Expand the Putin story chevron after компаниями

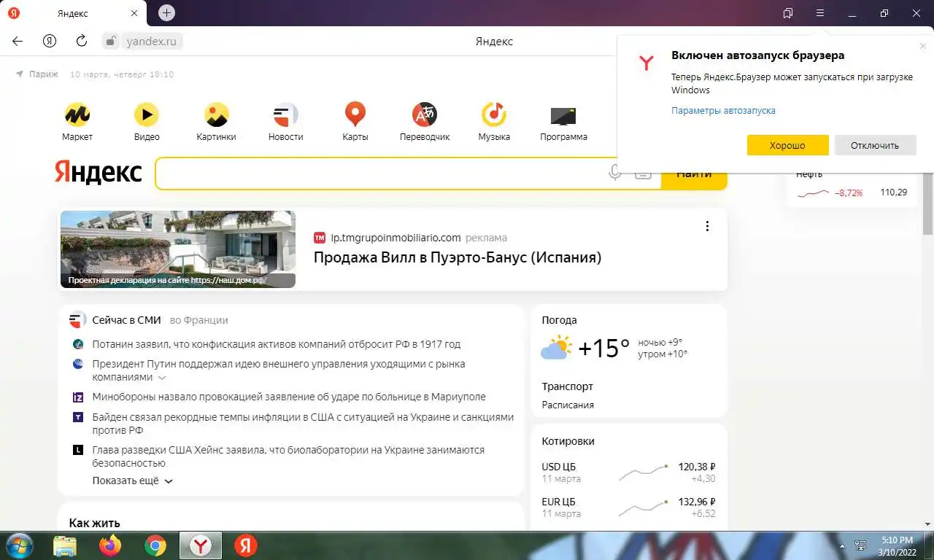pyautogui.click(x=162, y=378)
